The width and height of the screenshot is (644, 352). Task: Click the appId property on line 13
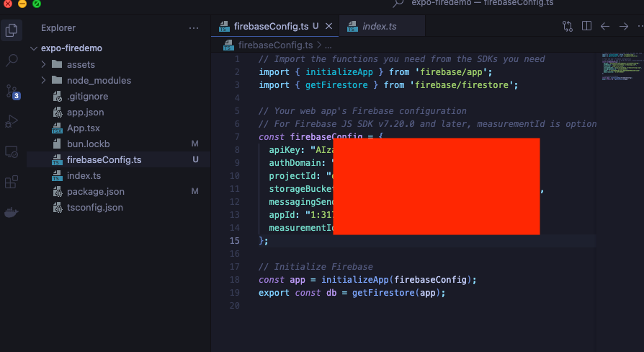[282, 215]
